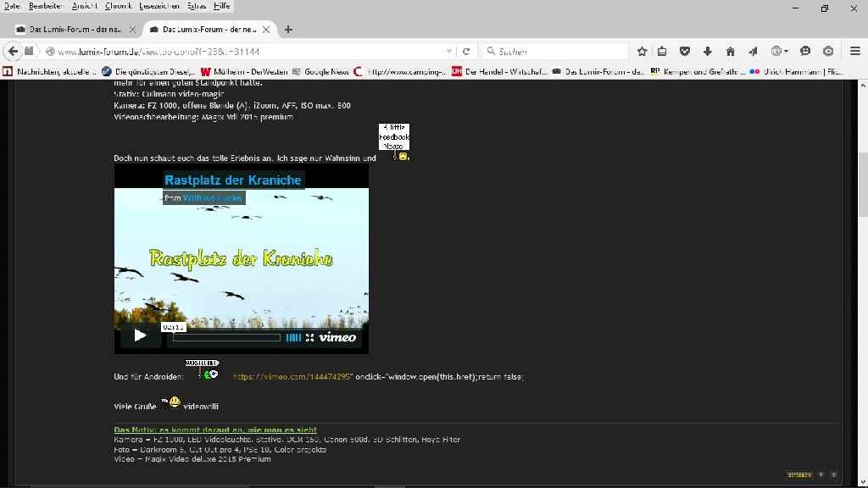This screenshot has width=868, height=488.
Task: Minimize the browser window
Action: [795, 8]
